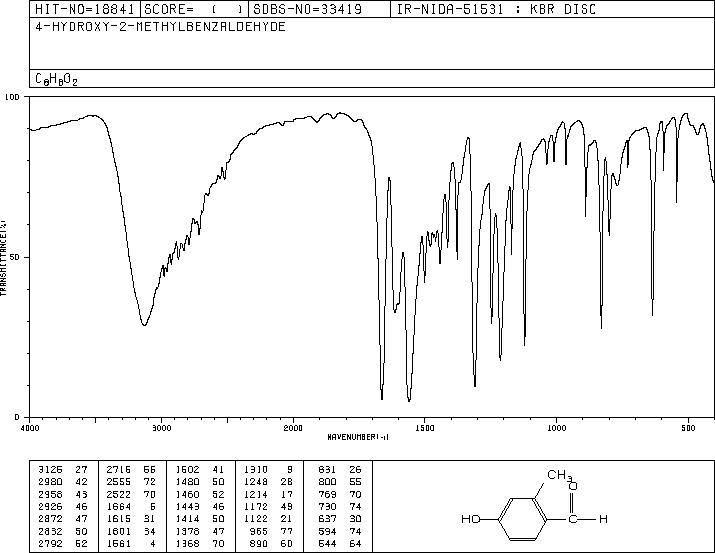715x553 pixels.
Task: Click the 4000 label on the x-axis
Action: tap(30, 428)
